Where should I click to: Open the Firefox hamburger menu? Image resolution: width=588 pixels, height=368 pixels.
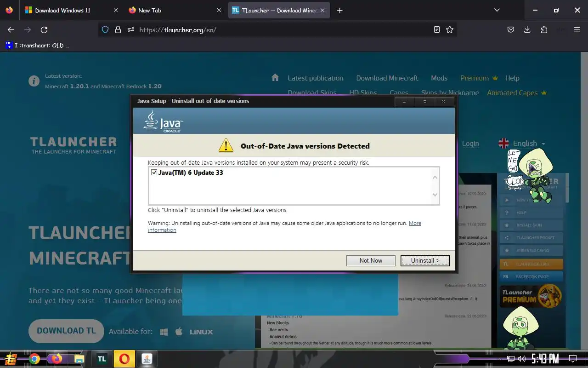click(577, 29)
